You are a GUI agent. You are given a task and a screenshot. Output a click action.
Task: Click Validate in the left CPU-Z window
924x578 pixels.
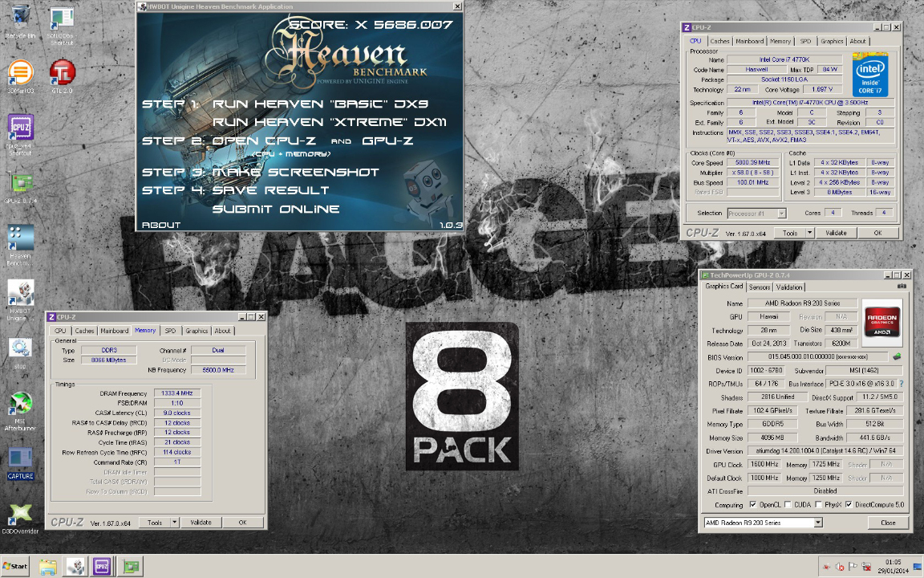click(x=201, y=523)
